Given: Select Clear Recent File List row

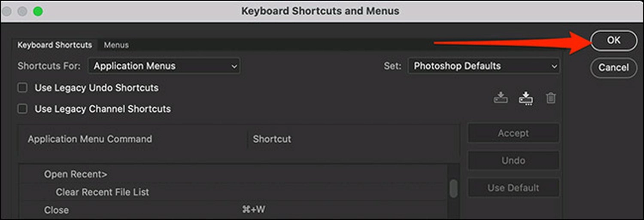Looking at the screenshot, I should (x=233, y=192).
